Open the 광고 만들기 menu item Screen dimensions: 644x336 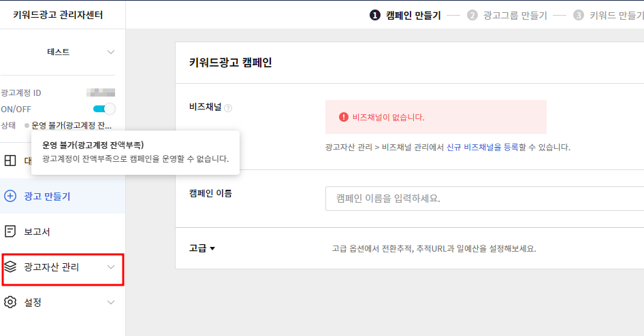pos(63,196)
